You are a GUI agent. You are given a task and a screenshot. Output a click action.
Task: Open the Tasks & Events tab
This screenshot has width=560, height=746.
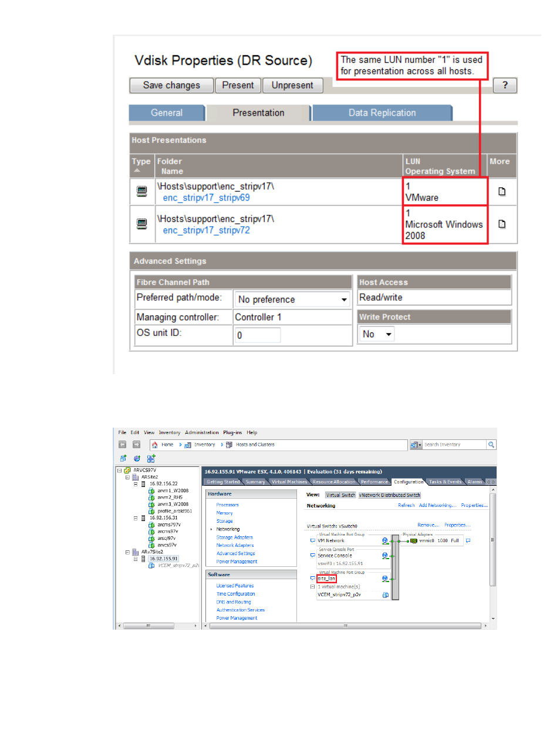click(x=445, y=482)
